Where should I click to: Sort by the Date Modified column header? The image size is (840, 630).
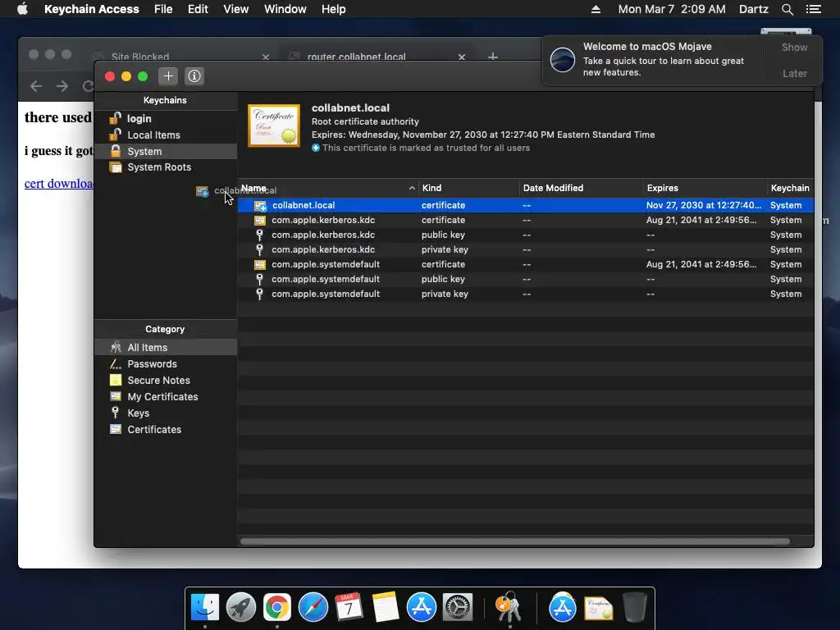pyautogui.click(x=582, y=188)
